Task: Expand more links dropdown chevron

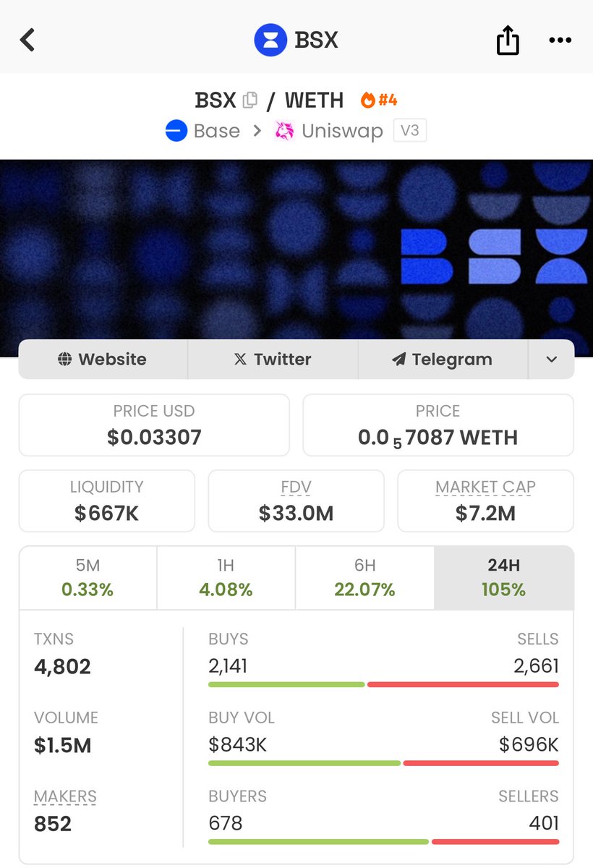Action: click(x=551, y=359)
